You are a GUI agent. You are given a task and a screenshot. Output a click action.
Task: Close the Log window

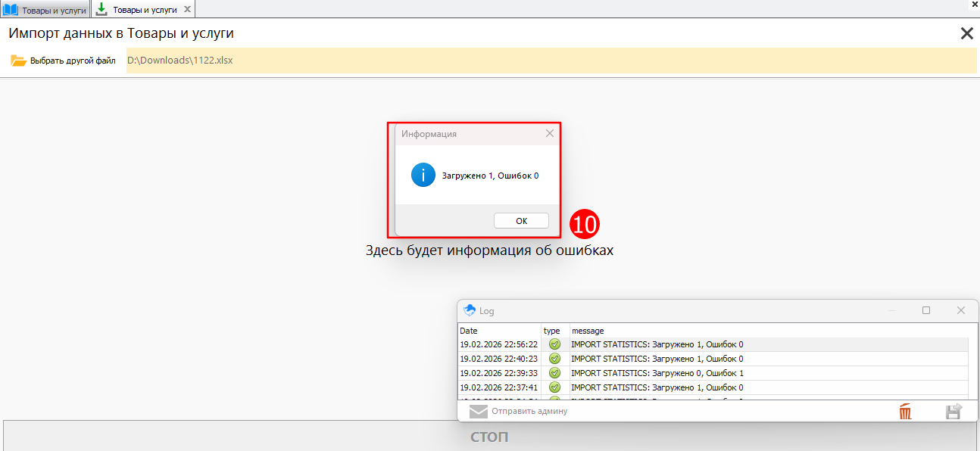point(960,310)
